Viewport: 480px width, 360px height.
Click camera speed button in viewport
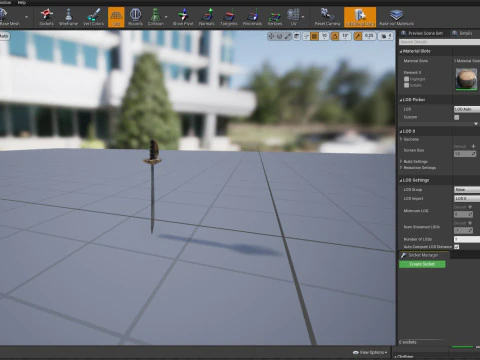(386, 36)
